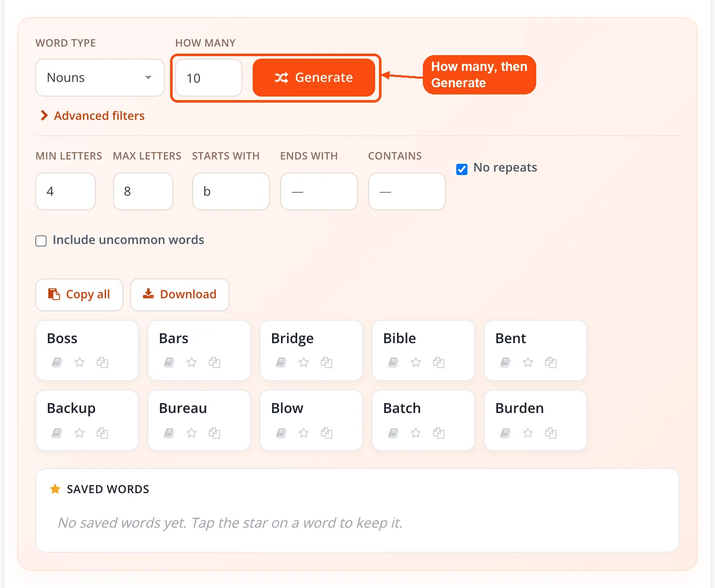Viewport: 715px width, 588px height.
Task: Open definition book icon for Boss
Action: click(57, 362)
